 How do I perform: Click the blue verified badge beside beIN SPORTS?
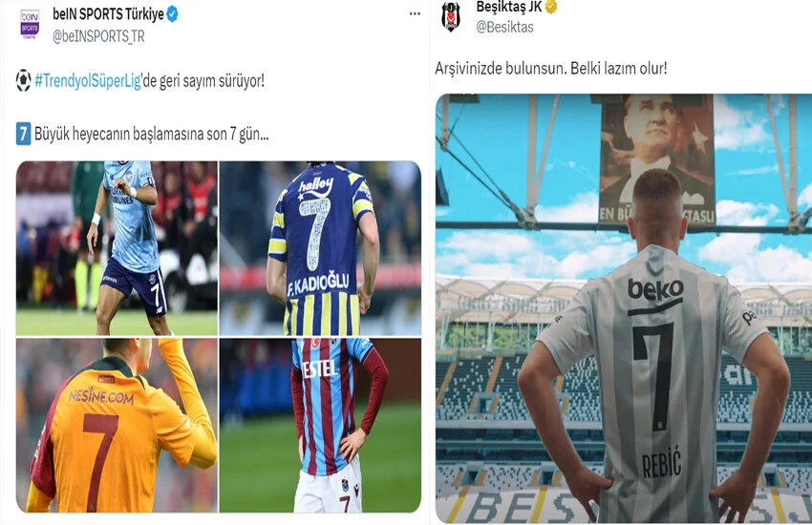coord(173,14)
